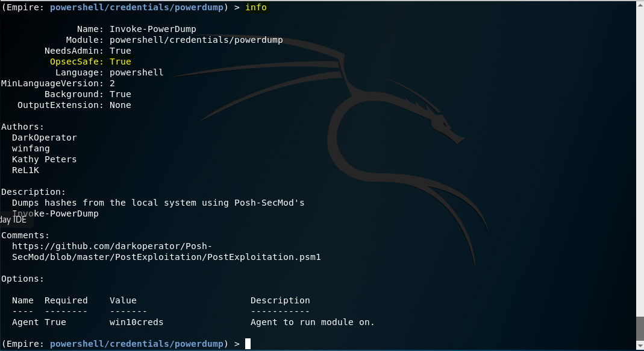Click the 'Description' column header in Options
Screen dimensions: 644x351
pyautogui.click(x=280, y=300)
